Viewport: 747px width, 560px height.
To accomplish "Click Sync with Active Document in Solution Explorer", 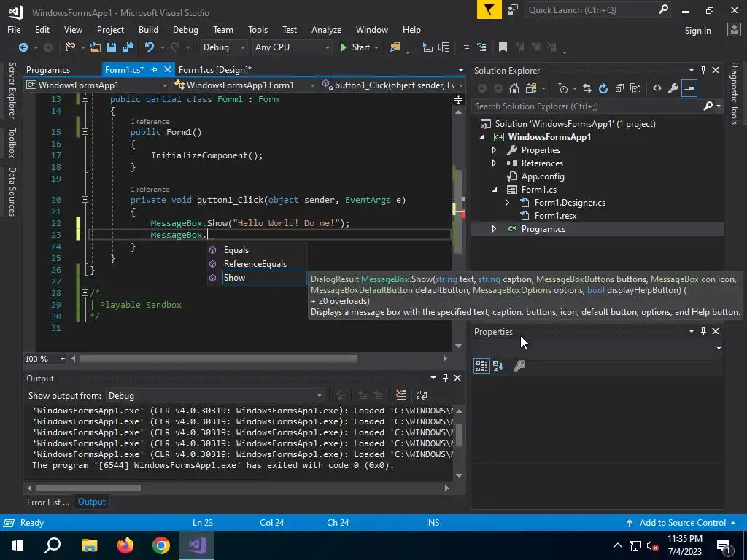I will pos(587,88).
